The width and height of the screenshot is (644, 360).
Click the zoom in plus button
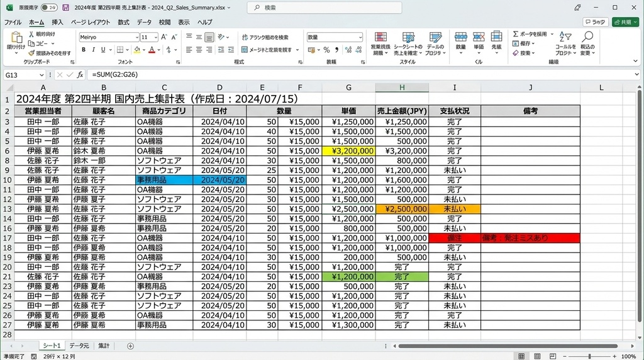[614, 356]
